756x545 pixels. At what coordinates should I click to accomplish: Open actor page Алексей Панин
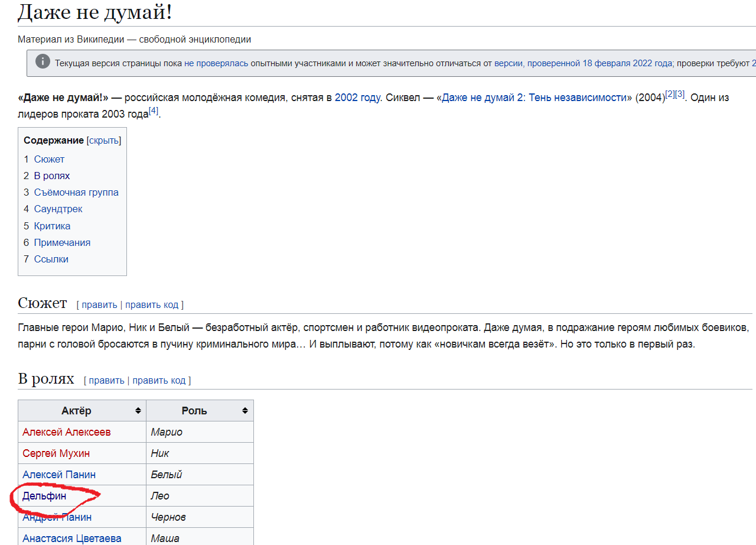pos(59,475)
